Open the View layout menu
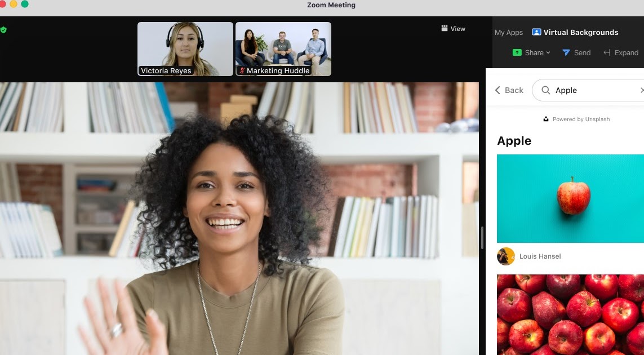Image resolution: width=644 pixels, height=355 pixels. pyautogui.click(x=453, y=28)
